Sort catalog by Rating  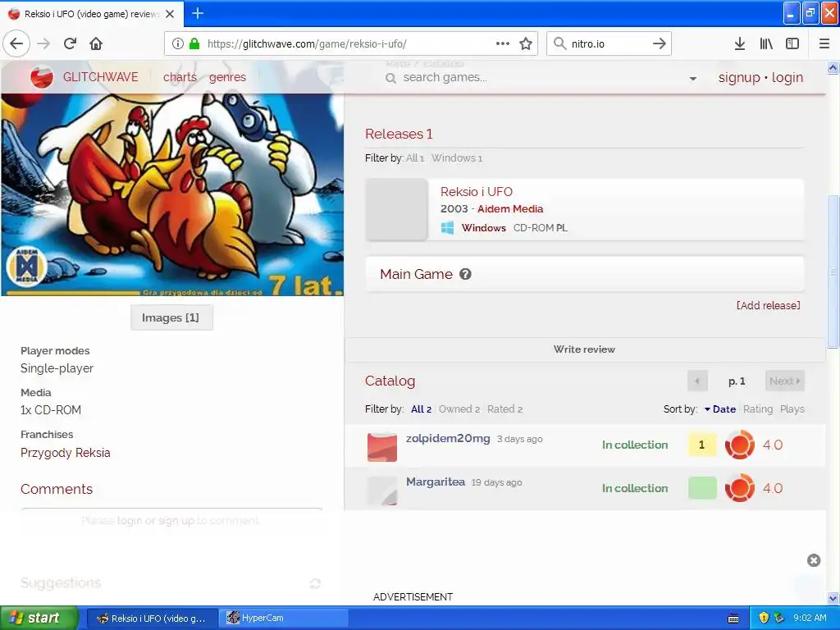click(758, 409)
